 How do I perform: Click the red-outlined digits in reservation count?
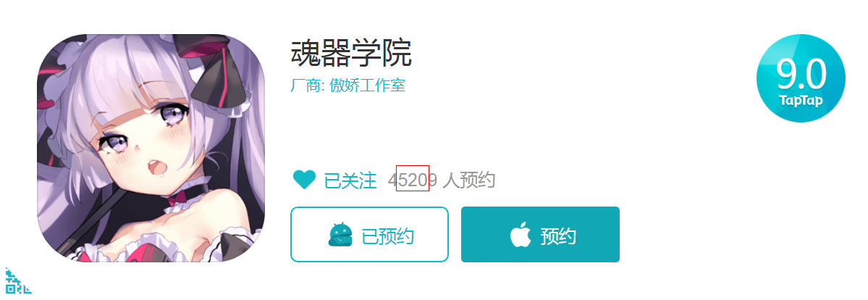[x=413, y=178]
